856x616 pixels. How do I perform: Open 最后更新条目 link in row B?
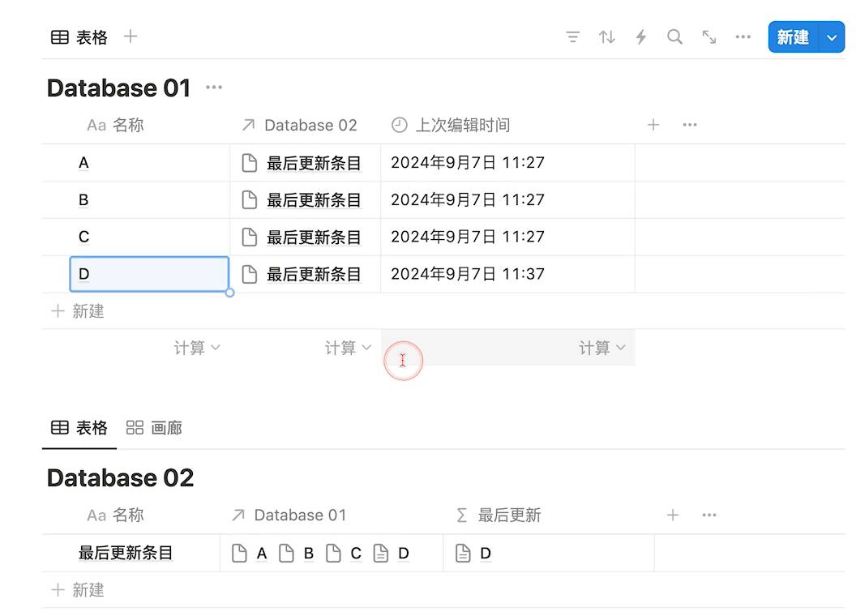pyautogui.click(x=314, y=200)
